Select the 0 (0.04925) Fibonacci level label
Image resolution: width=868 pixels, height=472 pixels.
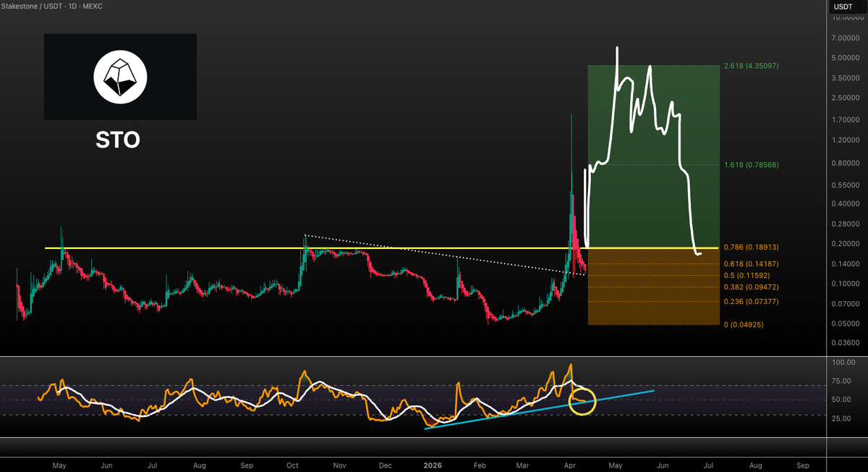pyautogui.click(x=744, y=325)
